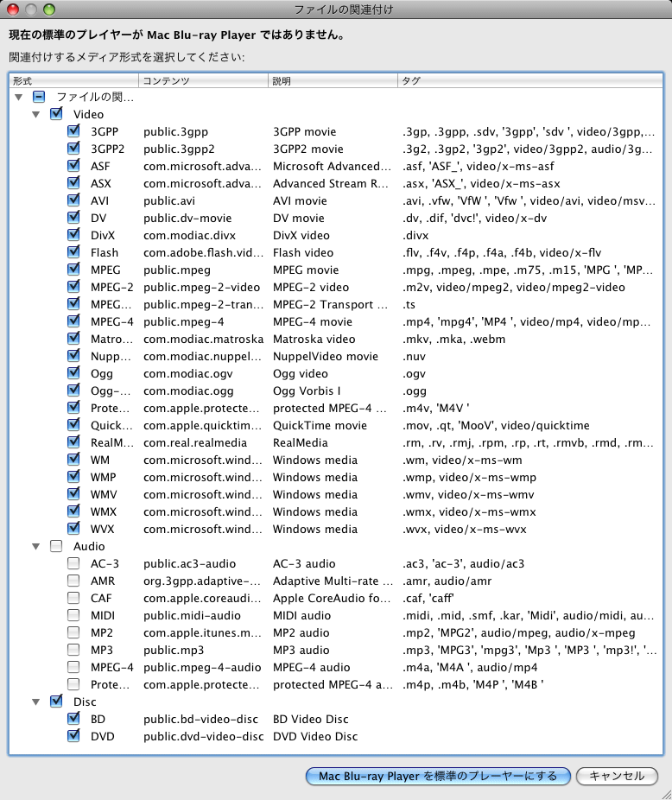Uncheck the Ogg video checkbox
This screenshot has height=800, width=672.
click(x=73, y=373)
